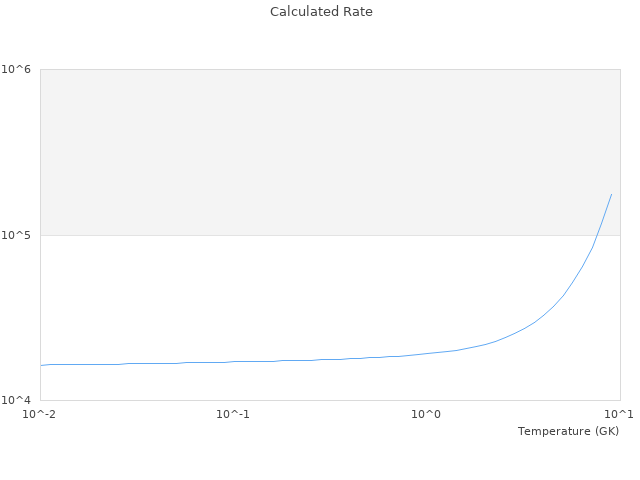This screenshot has width=640, height=480.
Task: Click the right vertical edge of the plot
Action: (x=620, y=300)
